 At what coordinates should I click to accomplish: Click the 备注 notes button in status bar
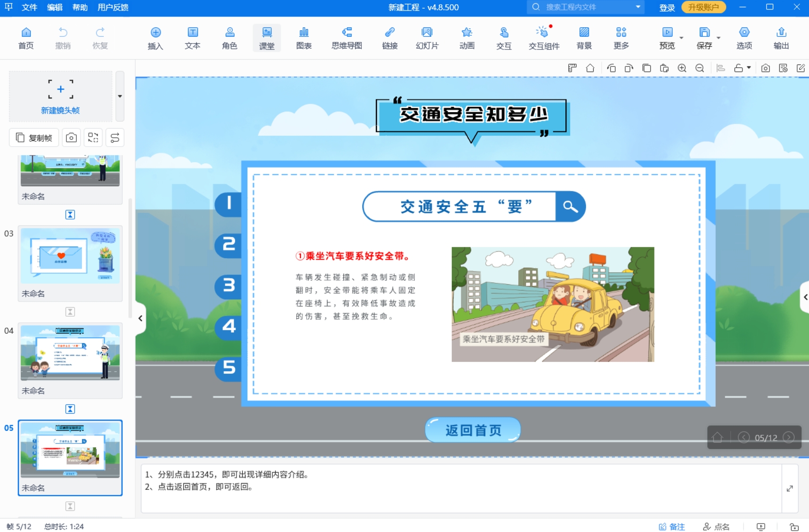click(x=672, y=527)
